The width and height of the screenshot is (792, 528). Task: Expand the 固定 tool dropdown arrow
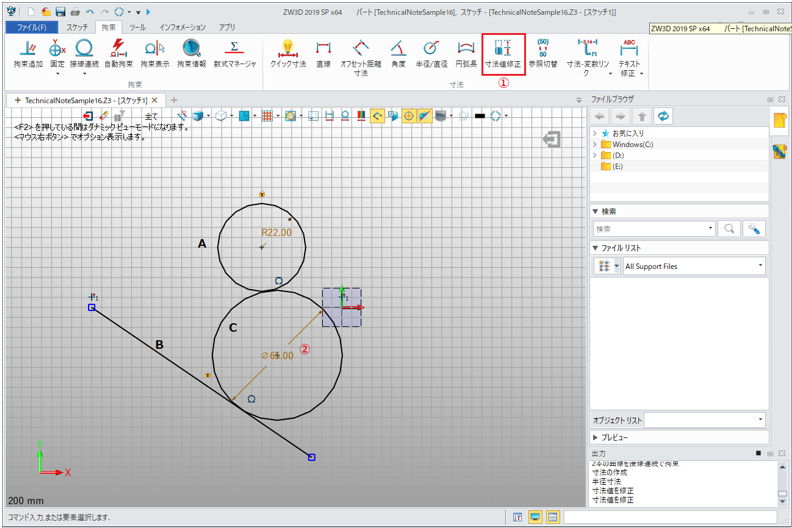click(x=57, y=74)
